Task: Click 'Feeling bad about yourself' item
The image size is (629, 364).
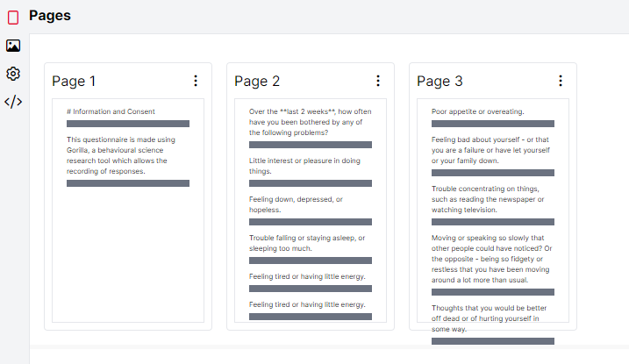Action: pyautogui.click(x=490, y=150)
